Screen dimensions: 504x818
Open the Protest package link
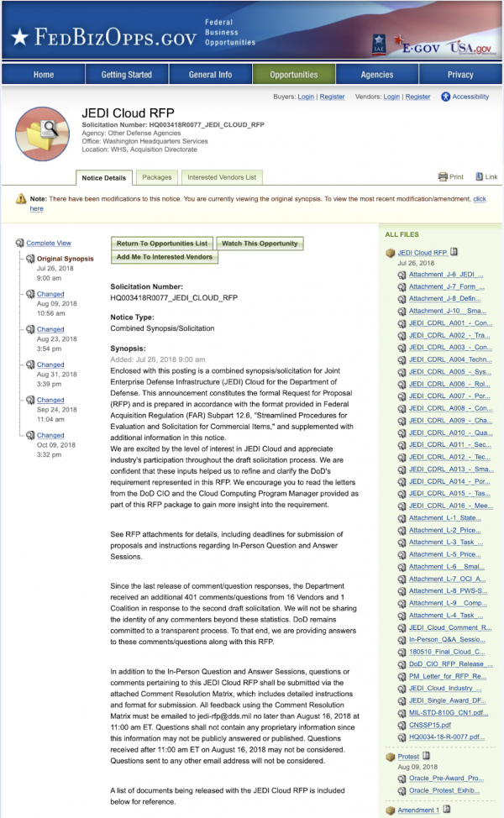click(408, 757)
